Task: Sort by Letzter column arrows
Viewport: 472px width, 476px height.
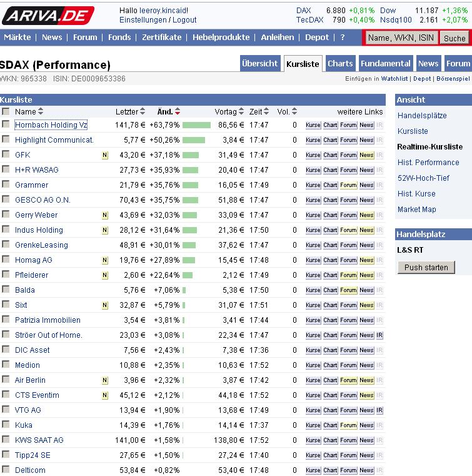Action: [143, 111]
